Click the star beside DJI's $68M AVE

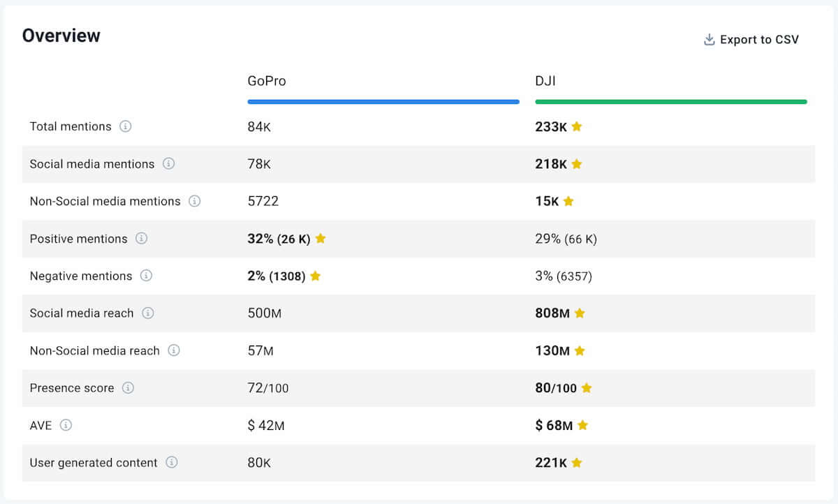[x=583, y=425]
